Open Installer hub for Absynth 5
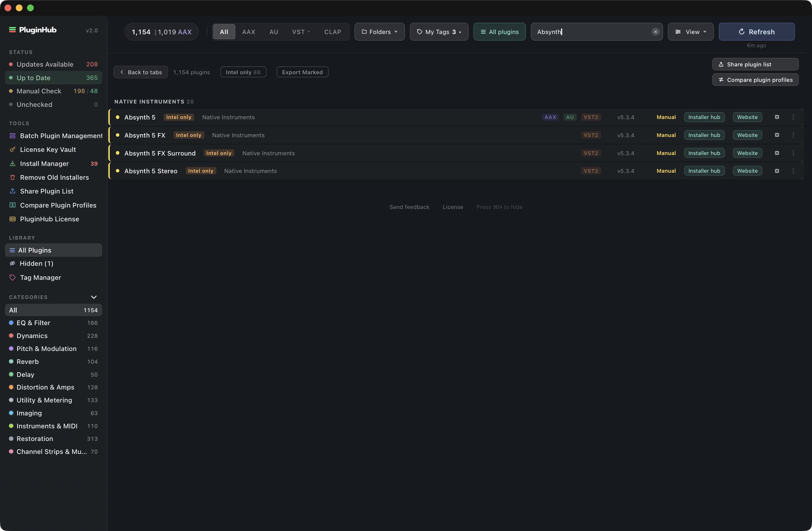Screen dimensions: 812x531 (x=704, y=117)
